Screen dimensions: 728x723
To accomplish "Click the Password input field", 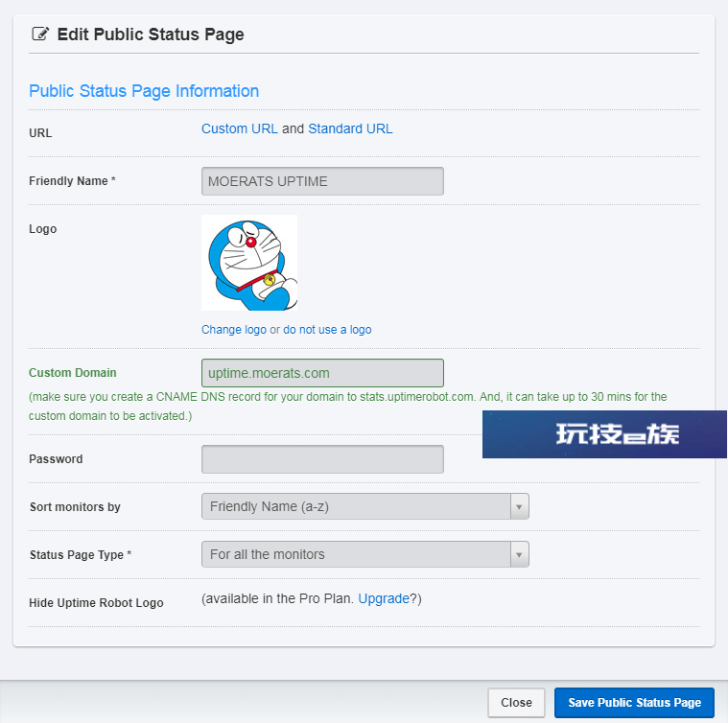I will (x=322, y=459).
